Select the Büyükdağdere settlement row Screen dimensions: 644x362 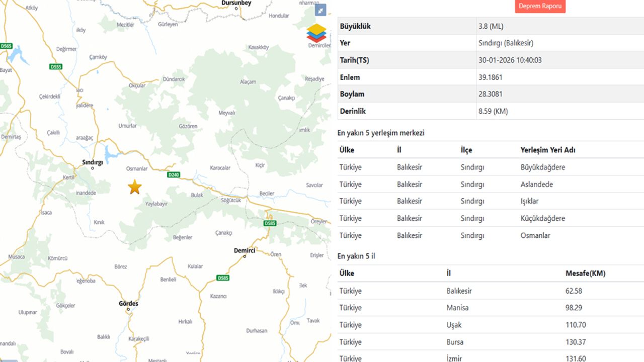pyautogui.click(x=490, y=167)
